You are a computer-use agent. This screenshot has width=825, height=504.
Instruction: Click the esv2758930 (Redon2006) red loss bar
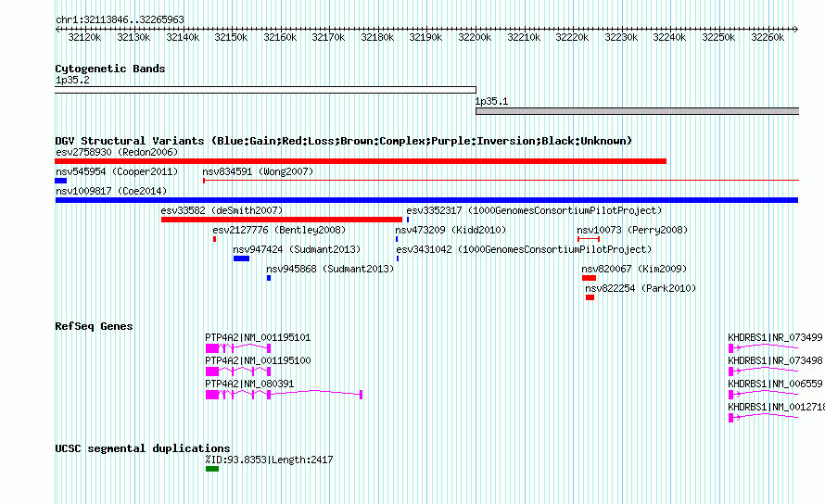coord(361,161)
